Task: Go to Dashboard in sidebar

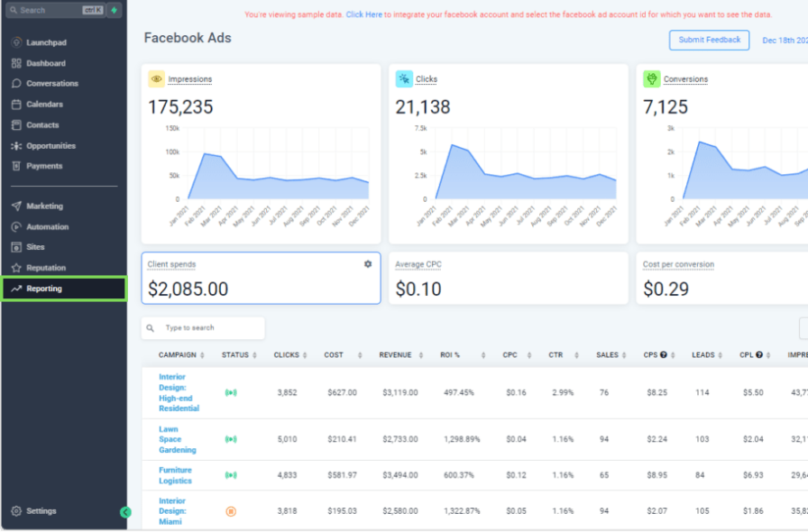Action: (46, 63)
